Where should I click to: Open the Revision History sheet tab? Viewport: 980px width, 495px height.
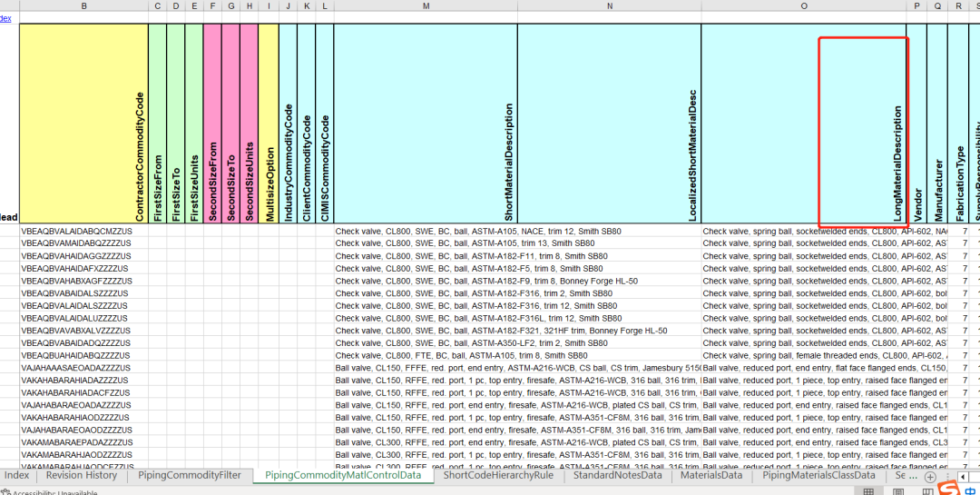(x=82, y=476)
